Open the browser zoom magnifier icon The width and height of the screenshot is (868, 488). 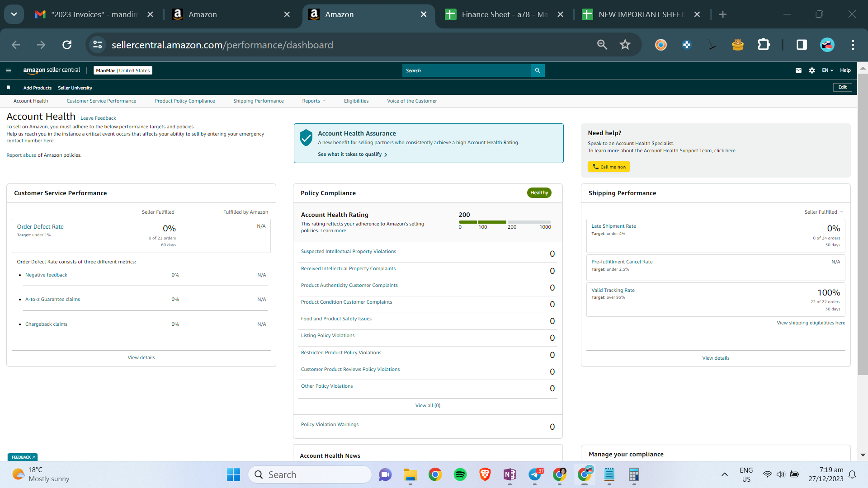602,45
